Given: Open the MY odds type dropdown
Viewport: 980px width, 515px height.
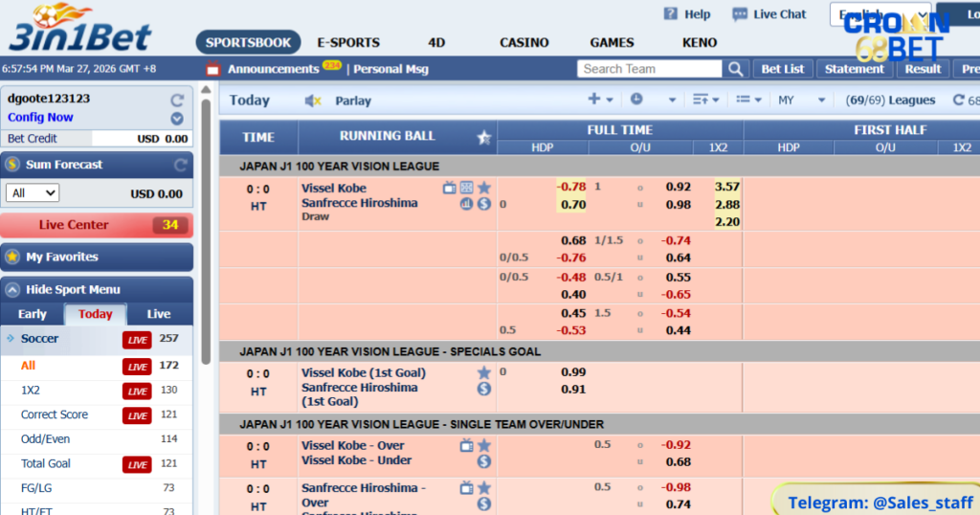Looking at the screenshot, I should tap(802, 100).
